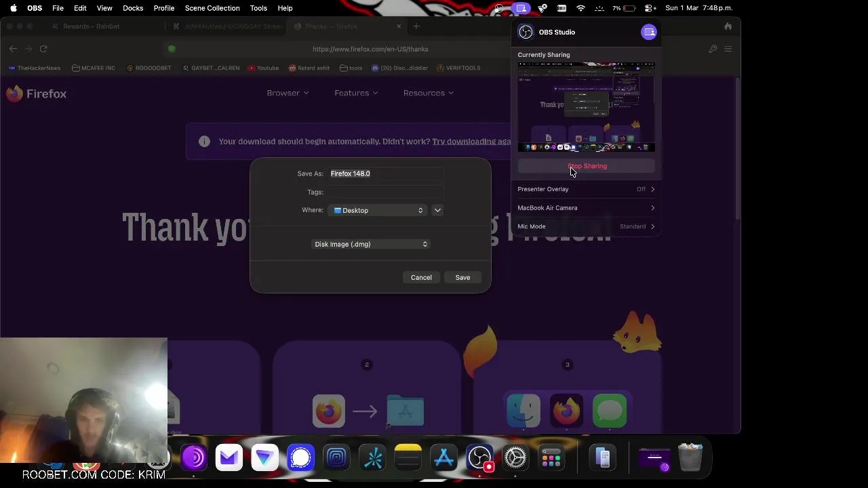Open a new browser tab

(416, 26)
